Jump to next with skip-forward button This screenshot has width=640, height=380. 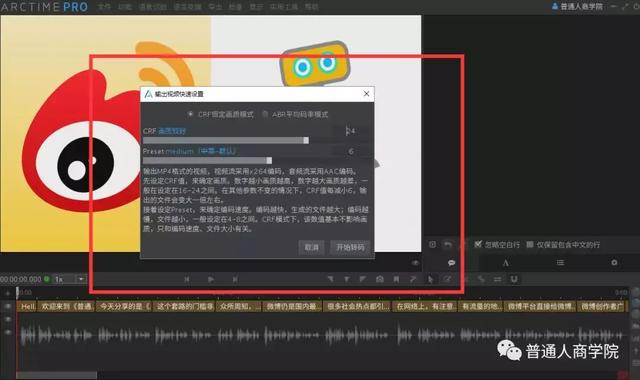click(x=235, y=280)
